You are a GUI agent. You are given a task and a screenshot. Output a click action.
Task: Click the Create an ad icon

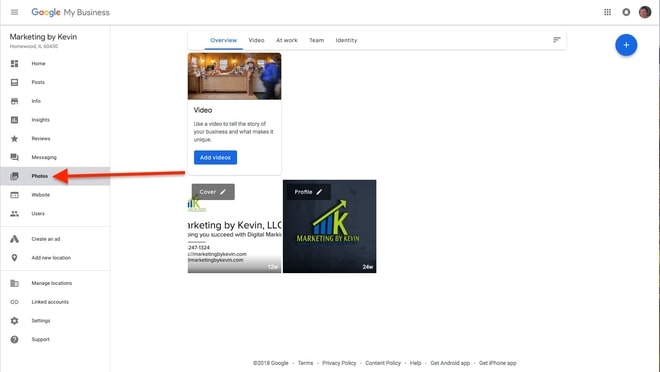coord(14,239)
